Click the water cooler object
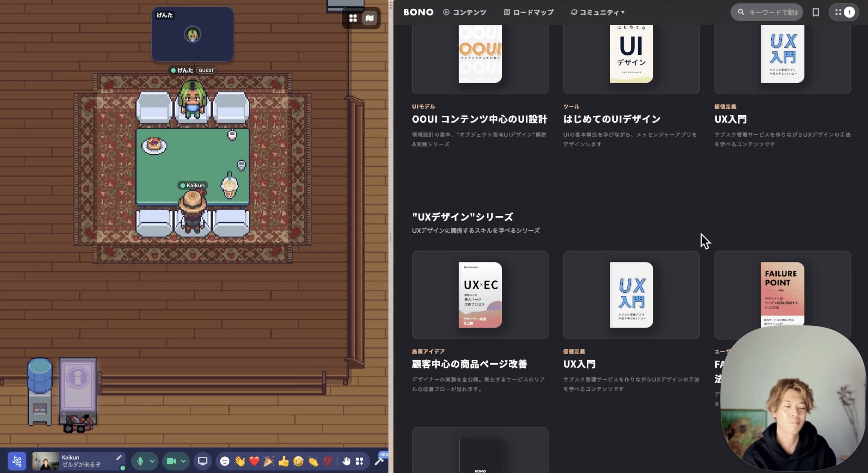This screenshot has width=868, height=473. (x=39, y=391)
